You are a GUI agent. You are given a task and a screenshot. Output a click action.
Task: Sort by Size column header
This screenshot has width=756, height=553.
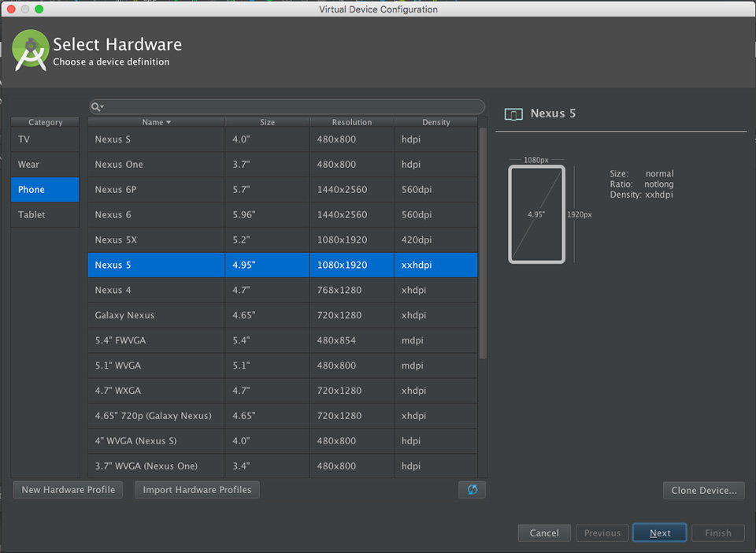pyautogui.click(x=267, y=122)
